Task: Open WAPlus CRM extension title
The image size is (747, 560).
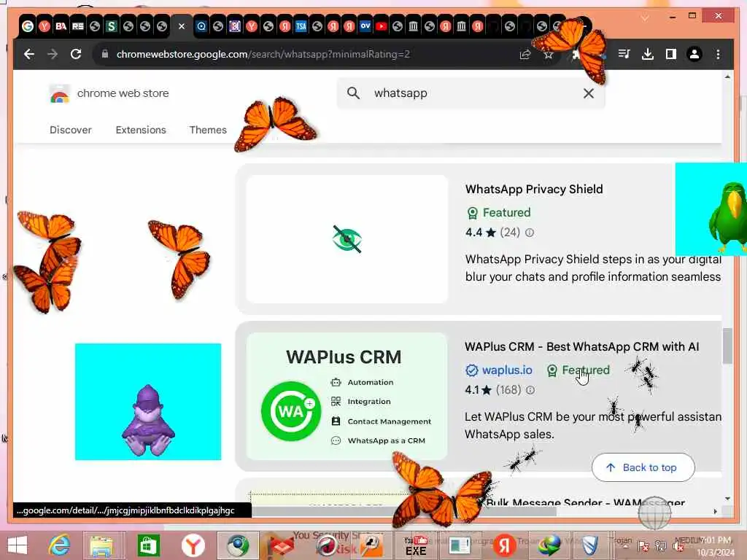Action: 581,346
